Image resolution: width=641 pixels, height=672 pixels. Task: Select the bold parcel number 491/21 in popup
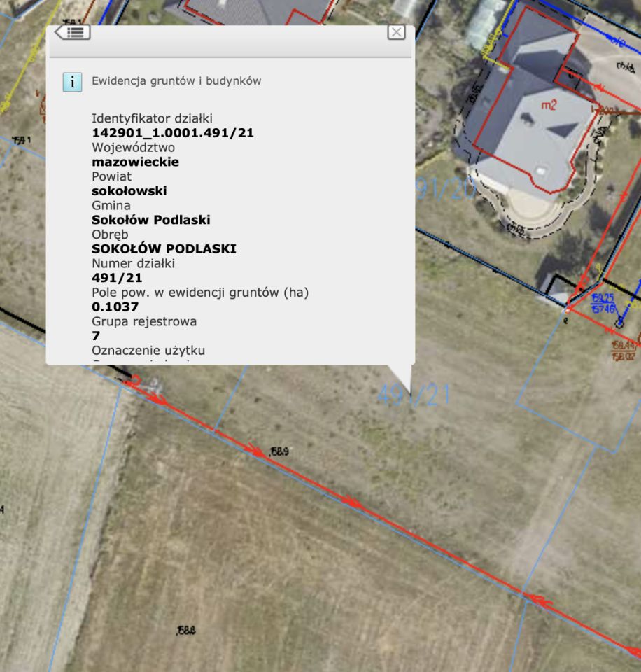[117, 278]
